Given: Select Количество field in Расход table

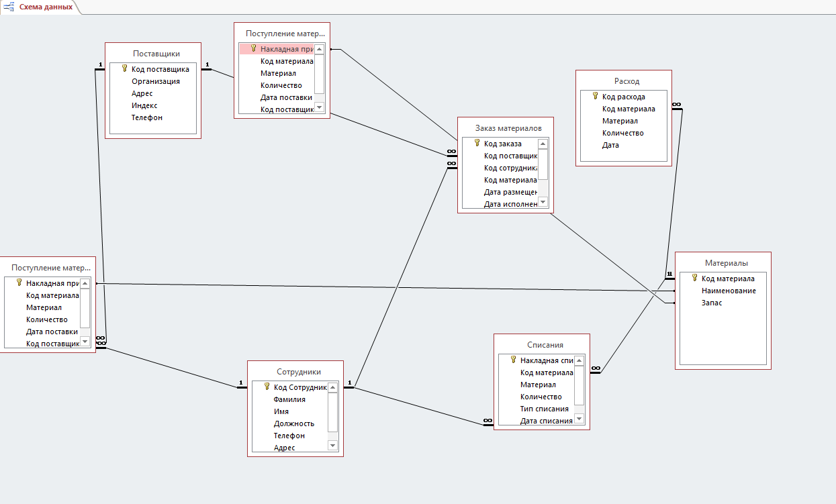Looking at the screenshot, I should coord(624,133).
